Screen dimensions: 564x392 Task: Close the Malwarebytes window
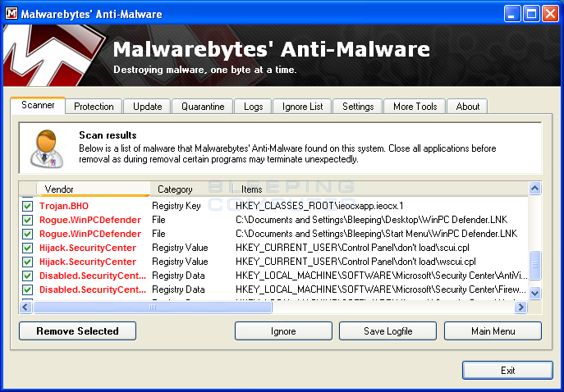click(x=550, y=14)
